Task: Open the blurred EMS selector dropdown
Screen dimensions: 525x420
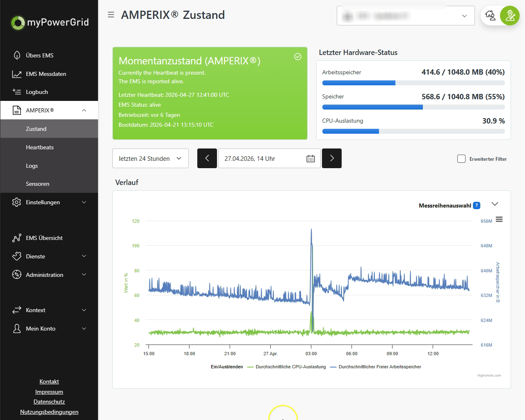Action: click(x=406, y=16)
